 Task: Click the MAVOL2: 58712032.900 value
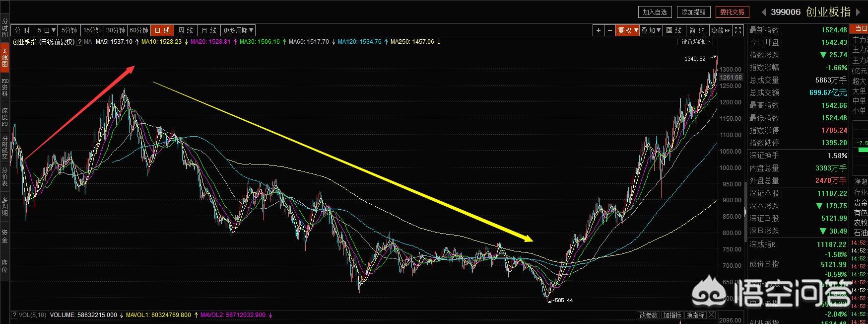click(233, 315)
